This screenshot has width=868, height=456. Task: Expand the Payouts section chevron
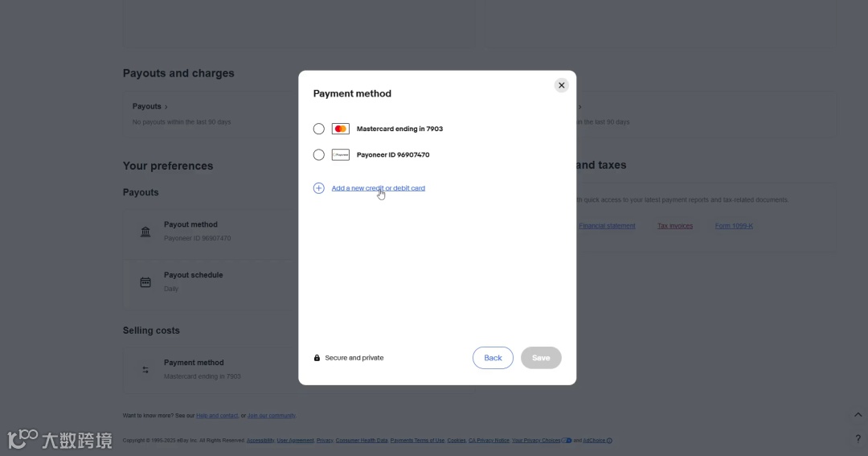click(166, 106)
